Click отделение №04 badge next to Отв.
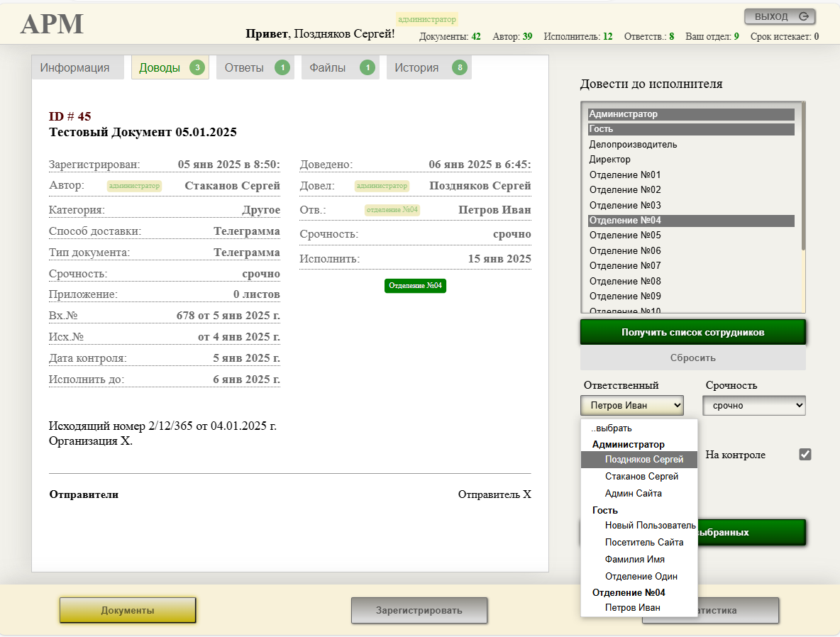This screenshot has width=840, height=637. [x=392, y=210]
